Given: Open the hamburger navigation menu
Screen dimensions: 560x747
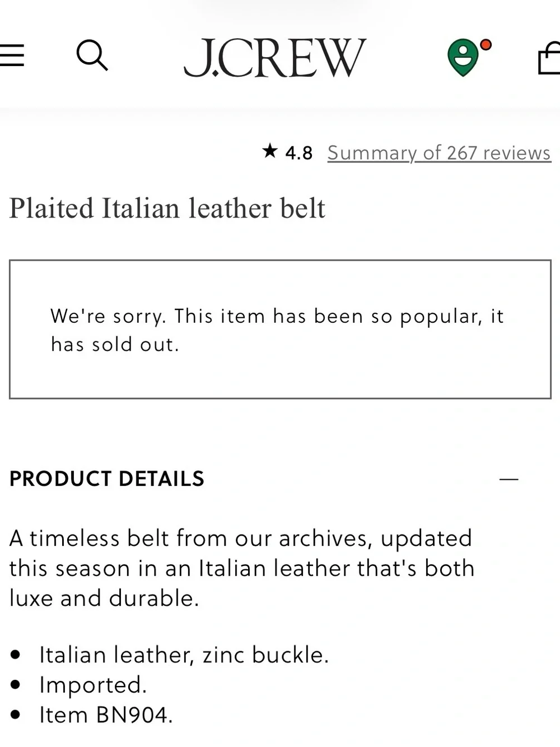Looking at the screenshot, I should 11,55.
